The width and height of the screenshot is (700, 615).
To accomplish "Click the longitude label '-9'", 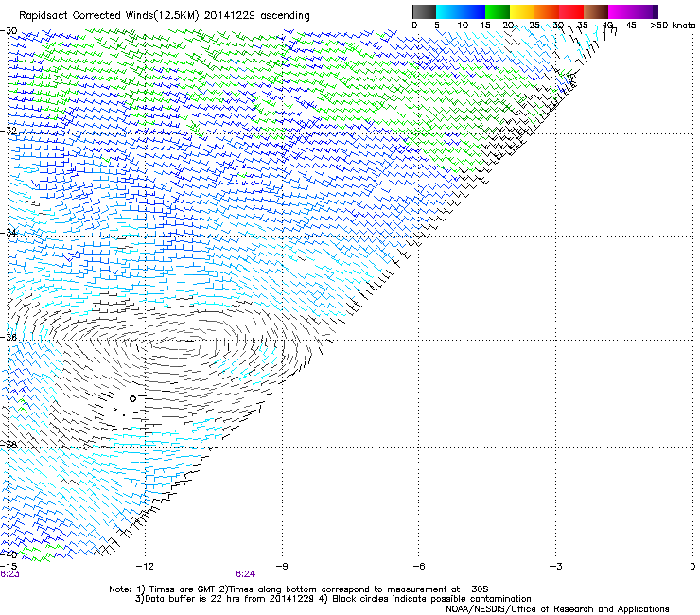I will point(282,567).
